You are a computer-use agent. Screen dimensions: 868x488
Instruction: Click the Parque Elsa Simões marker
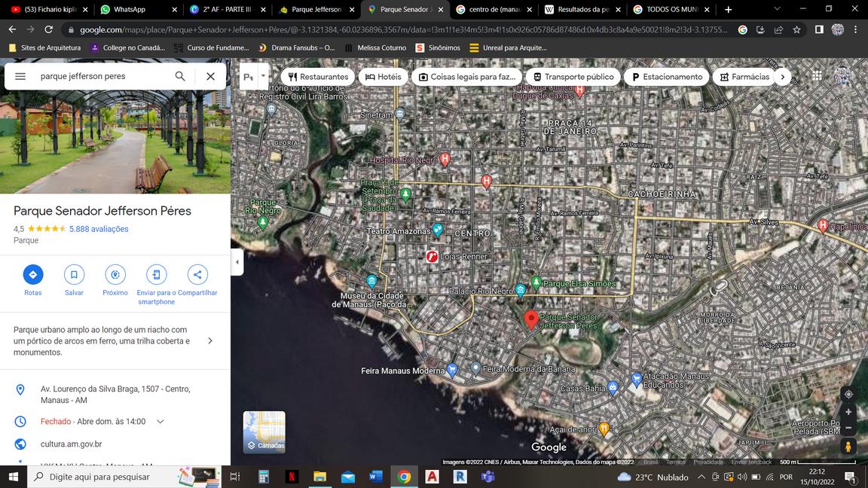click(x=536, y=282)
